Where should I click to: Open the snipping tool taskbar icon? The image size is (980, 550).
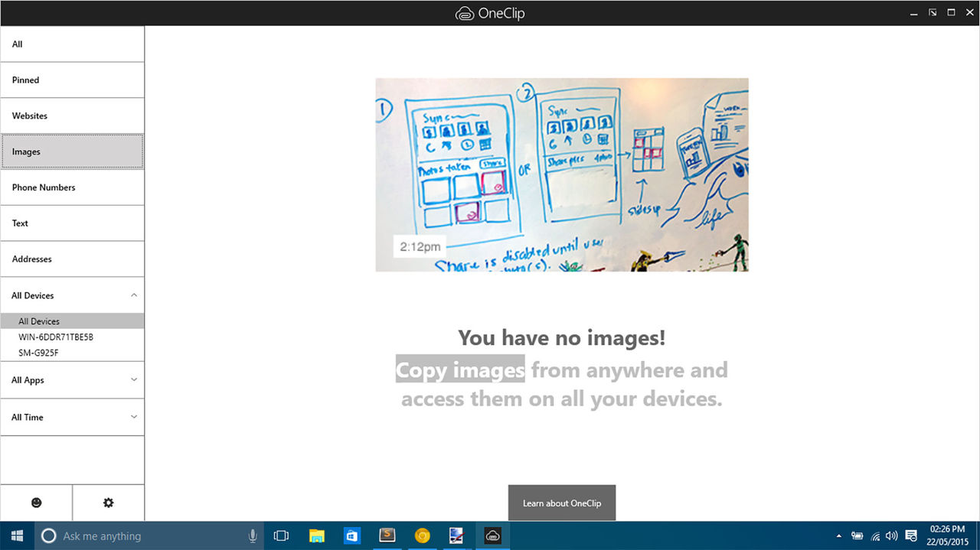457,536
